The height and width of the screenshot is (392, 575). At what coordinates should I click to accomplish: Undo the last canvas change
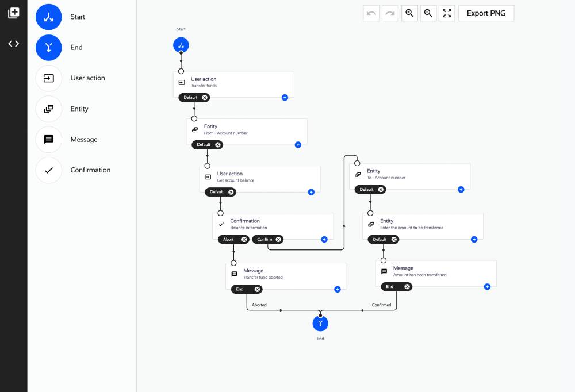tap(371, 13)
